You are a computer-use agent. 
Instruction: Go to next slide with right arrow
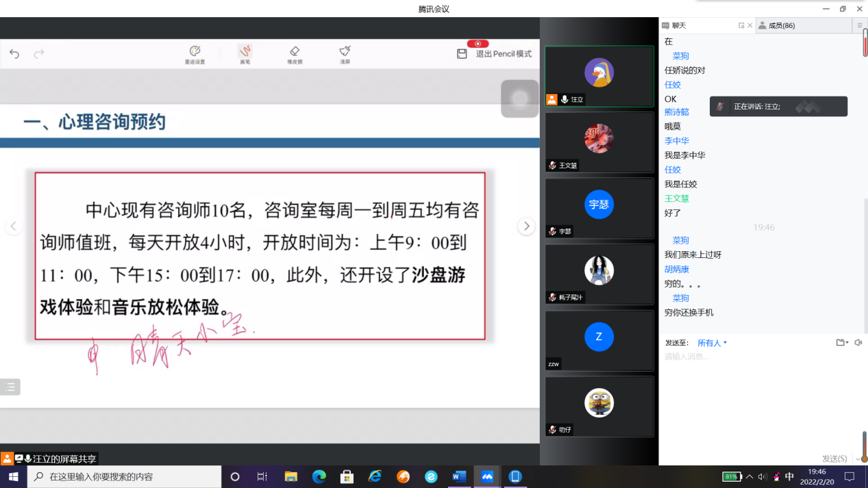[526, 226]
